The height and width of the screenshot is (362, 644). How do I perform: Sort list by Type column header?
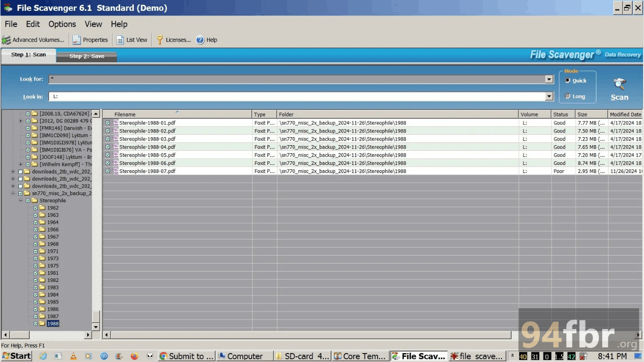click(x=264, y=115)
